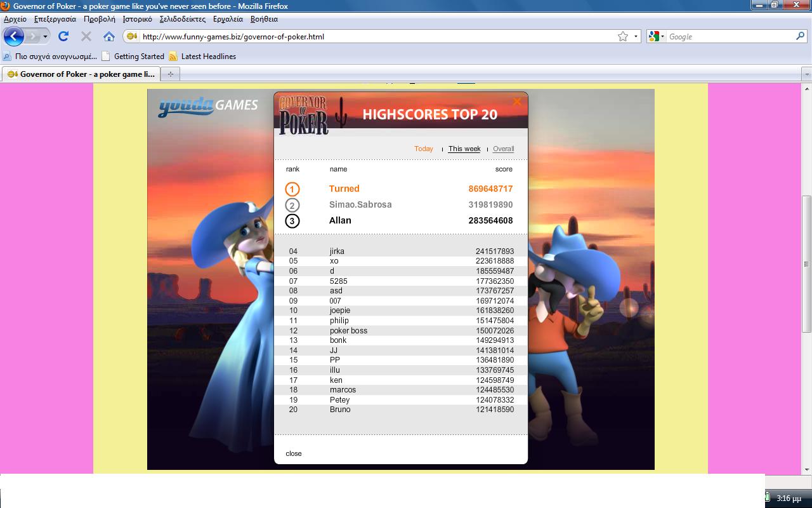Show This week highscores

click(x=464, y=149)
